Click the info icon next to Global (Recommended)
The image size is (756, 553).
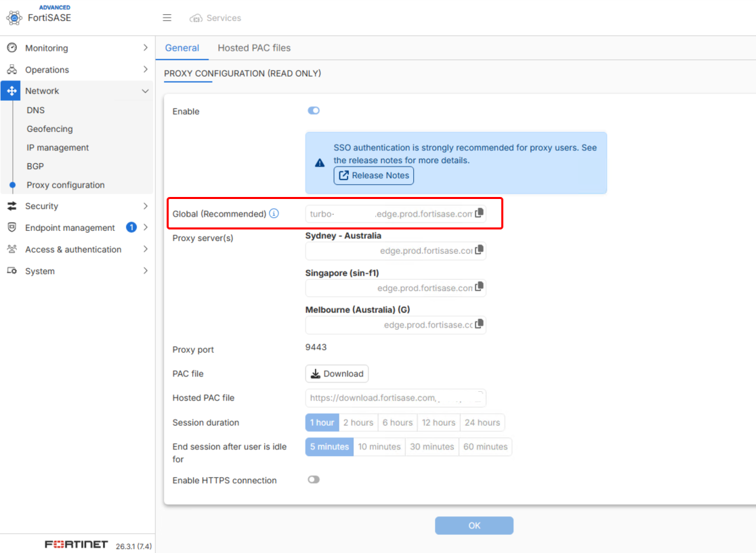[x=274, y=213]
